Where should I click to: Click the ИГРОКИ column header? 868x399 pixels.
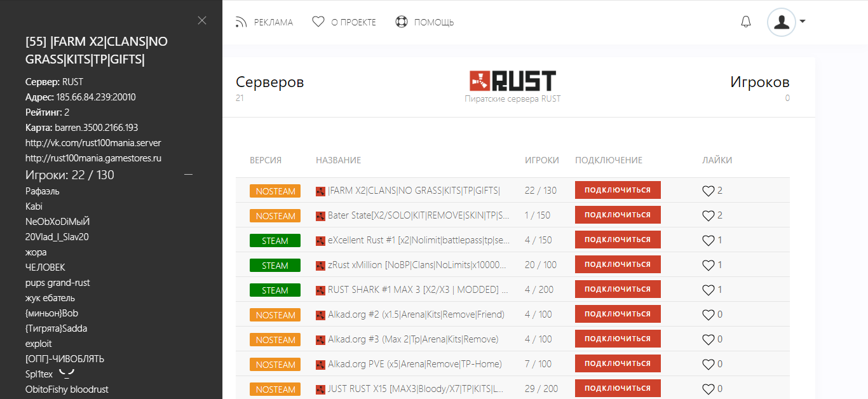point(542,160)
